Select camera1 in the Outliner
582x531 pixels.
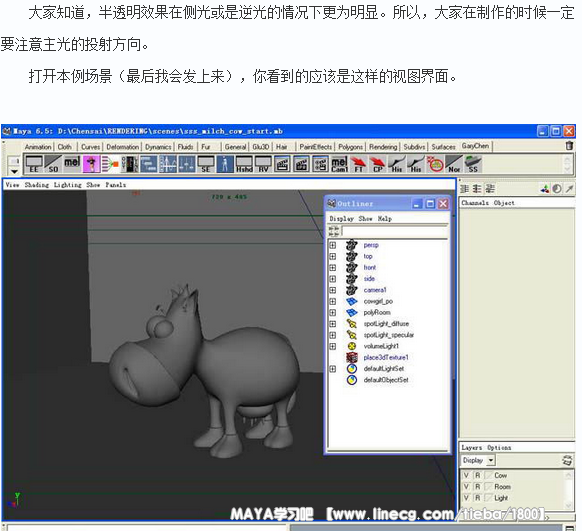[x=375, y=290]
